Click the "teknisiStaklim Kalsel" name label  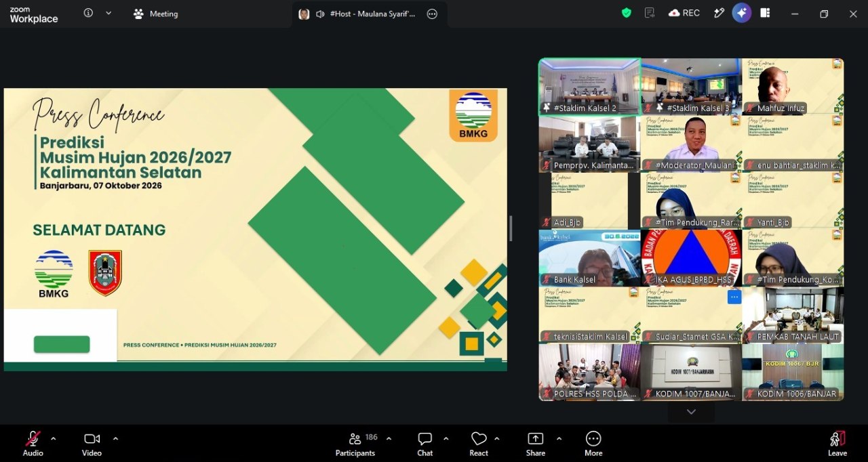[x=591, y=337]
